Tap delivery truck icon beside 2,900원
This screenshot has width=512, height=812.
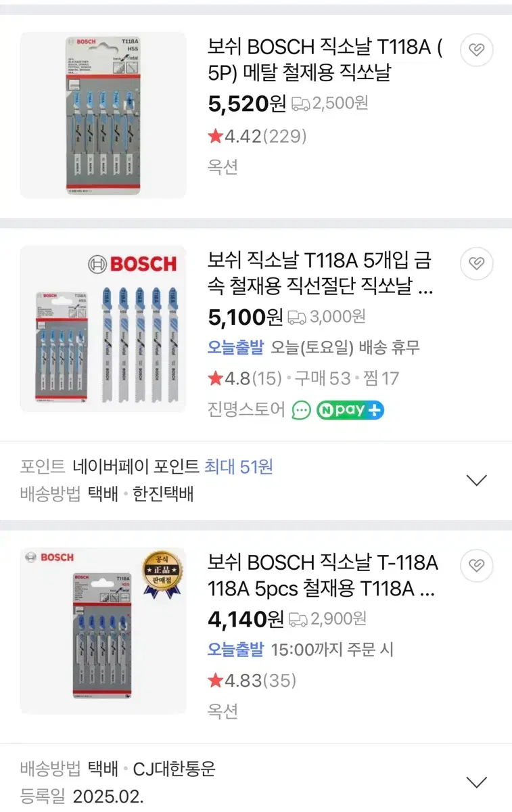[298, 618]
